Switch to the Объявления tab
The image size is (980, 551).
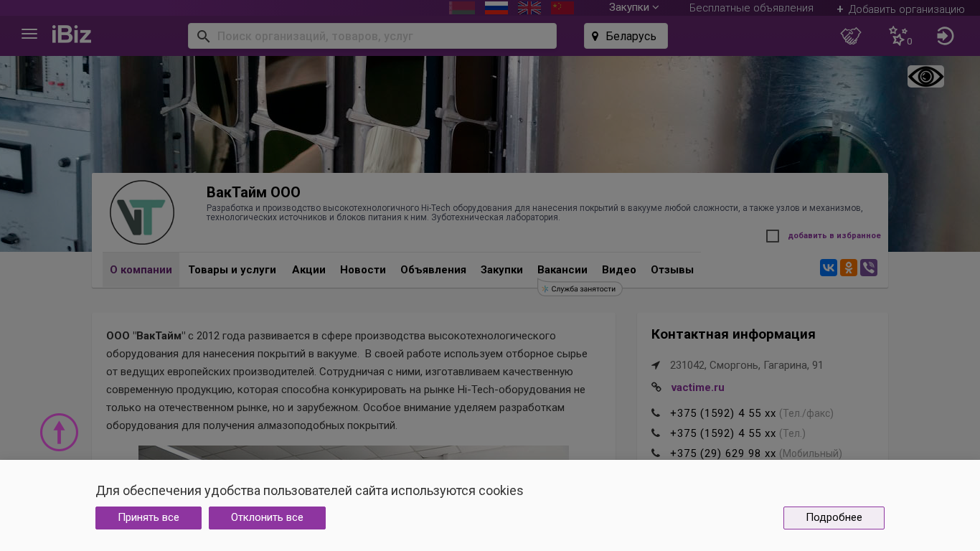(x=433, y=270)
